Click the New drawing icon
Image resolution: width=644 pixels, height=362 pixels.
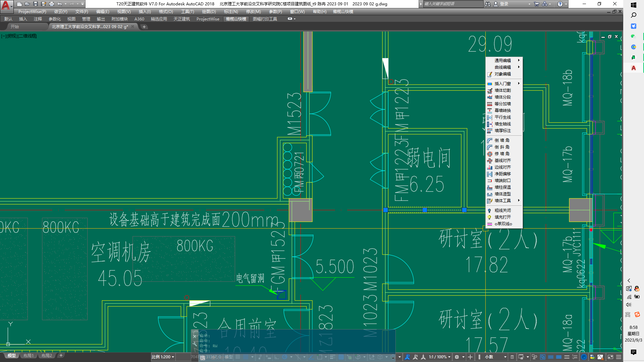pos(19,4)
